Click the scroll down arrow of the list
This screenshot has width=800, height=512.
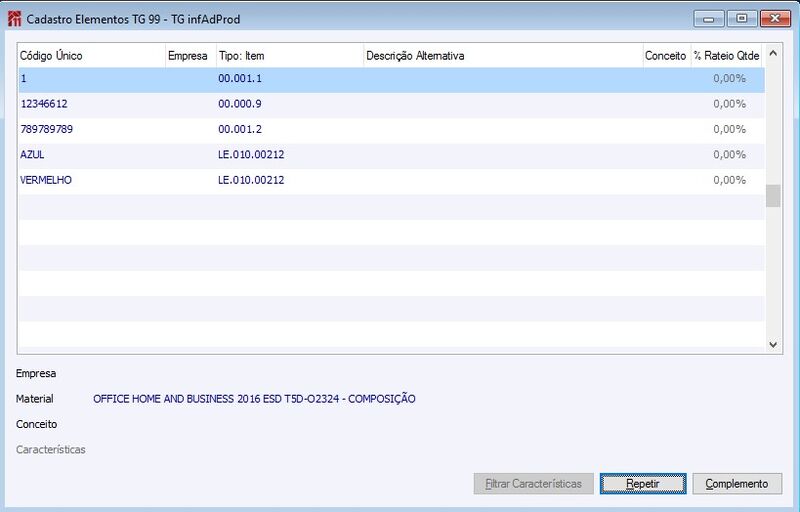(773, 345)
